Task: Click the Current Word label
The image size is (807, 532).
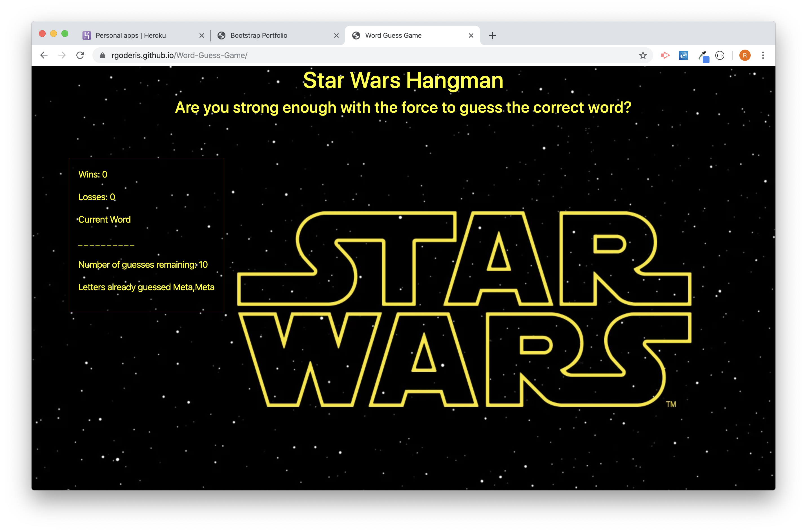Action: coord(105,220)
